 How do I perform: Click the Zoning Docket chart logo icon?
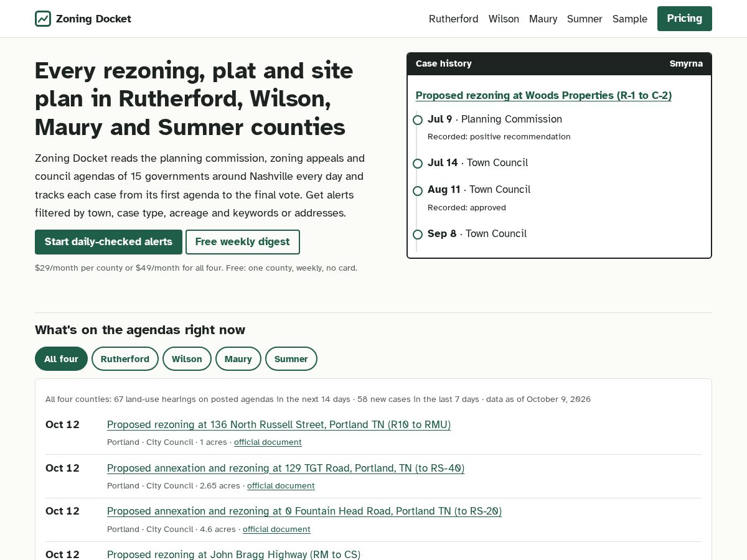pyautogui.click(x=43, y=19)
